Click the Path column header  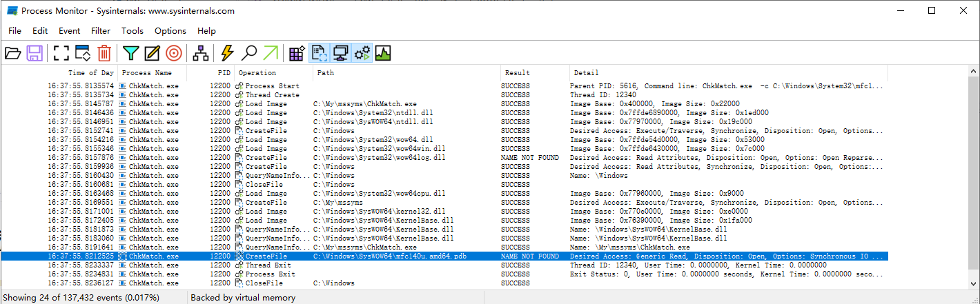pyautogui.click(x=407, y=73)
